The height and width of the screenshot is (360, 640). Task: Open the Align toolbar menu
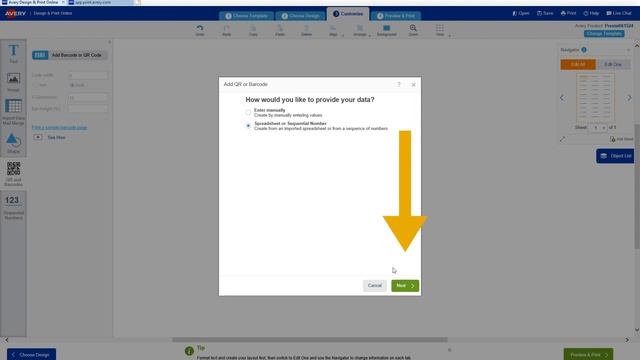coord(335,30)
